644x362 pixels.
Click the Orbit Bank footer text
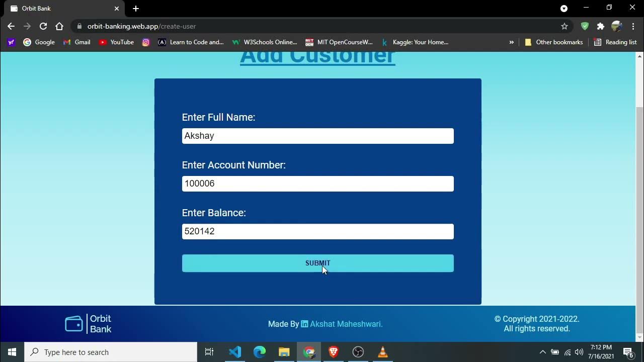[101, 324]
